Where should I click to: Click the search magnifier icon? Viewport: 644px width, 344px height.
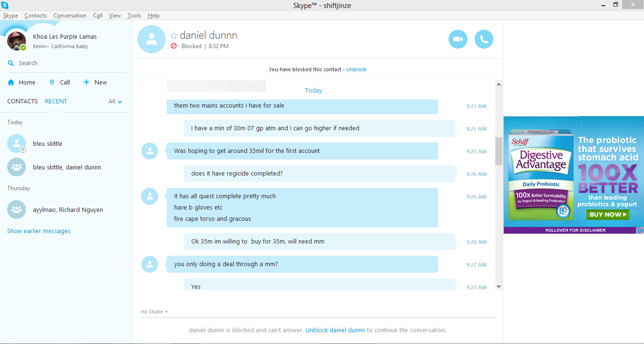tap(11, 63)
